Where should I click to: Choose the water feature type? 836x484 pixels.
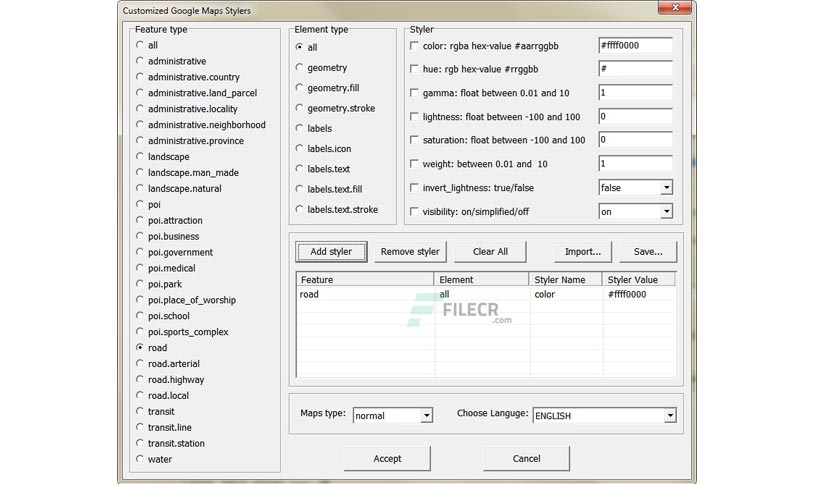tap(140, 458)
